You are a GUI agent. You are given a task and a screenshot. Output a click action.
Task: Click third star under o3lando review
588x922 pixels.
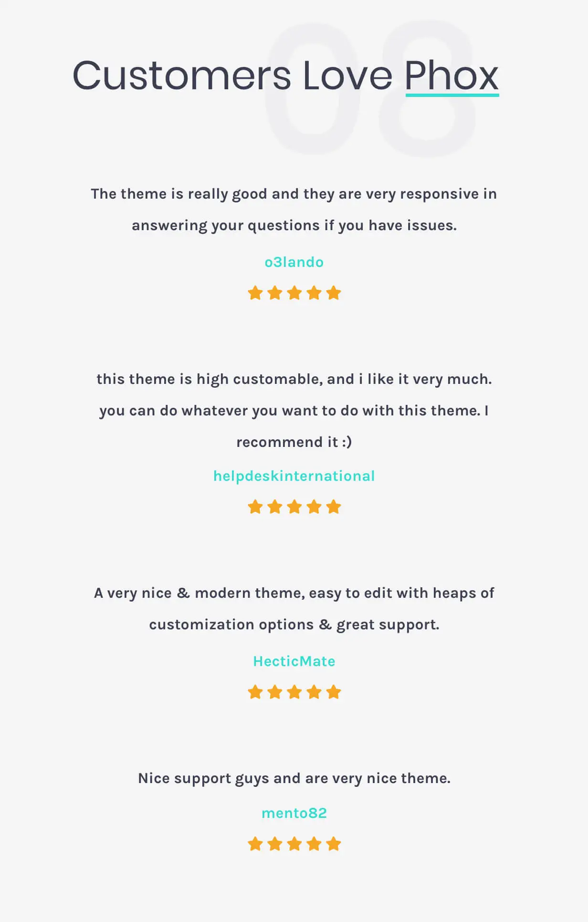294,293
